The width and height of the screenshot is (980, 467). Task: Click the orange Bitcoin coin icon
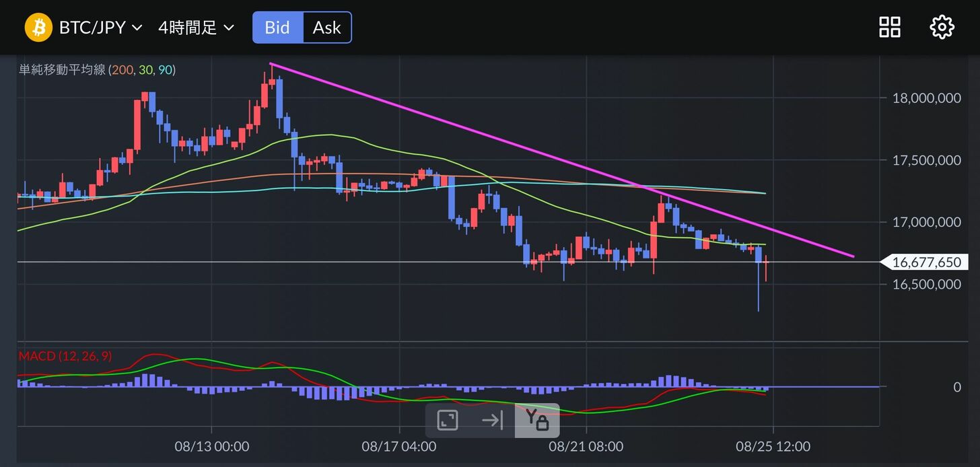tap(38, 28)
